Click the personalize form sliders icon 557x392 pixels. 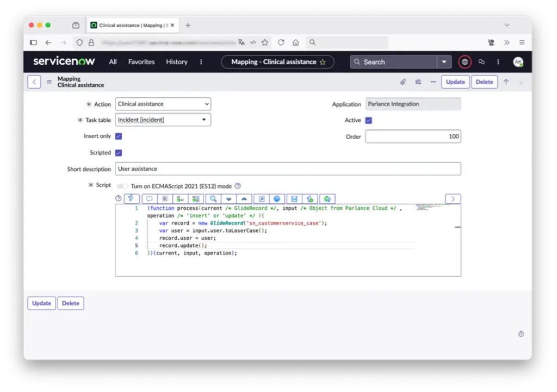(x=418, y=82)
